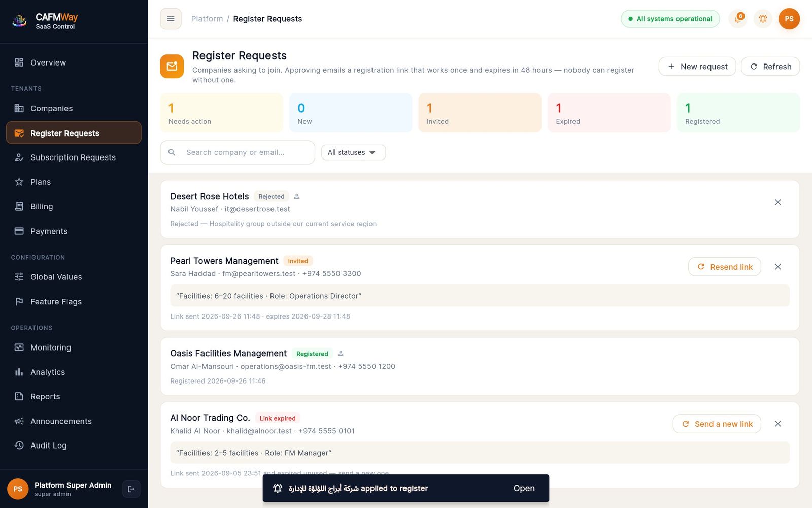812x508 pixels.
Task: Click person icon next to Rejected badge
Action: click(297, 196)
